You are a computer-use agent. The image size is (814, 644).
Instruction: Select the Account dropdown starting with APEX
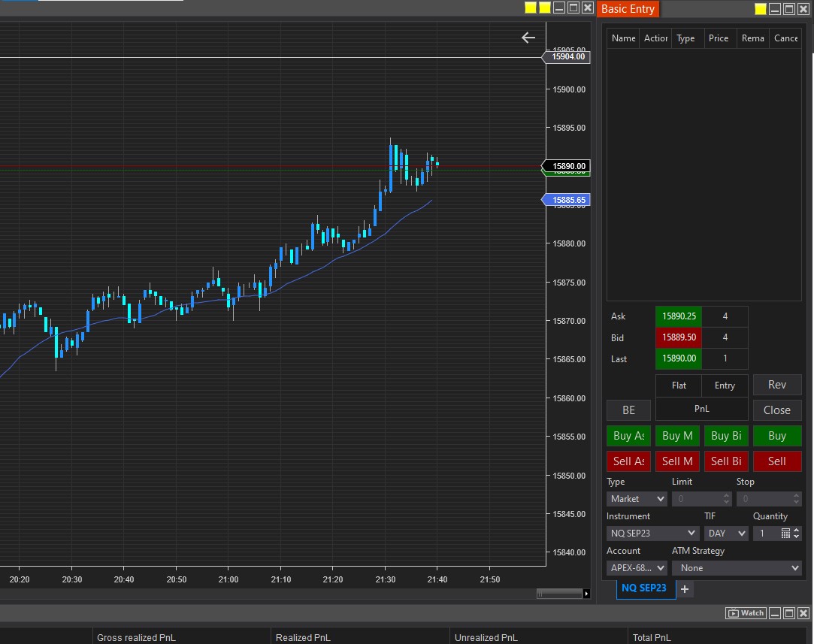coord(637,568)
